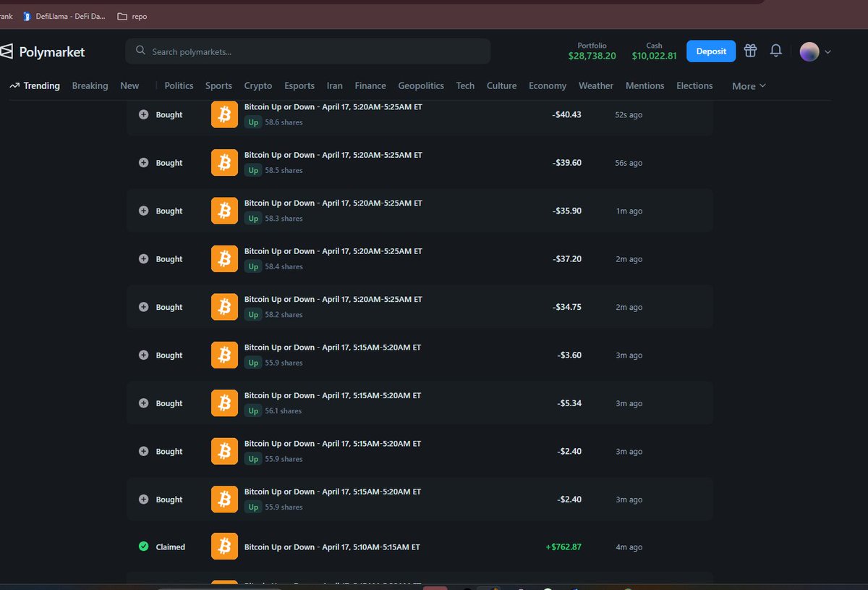Open the Iran category
This screenshot has width=868, height=590.
tap(334, 85)
